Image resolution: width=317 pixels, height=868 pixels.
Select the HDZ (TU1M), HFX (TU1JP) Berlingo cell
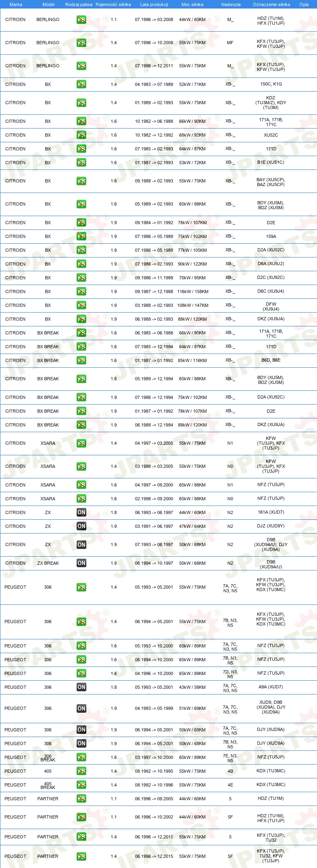[271, 21]
